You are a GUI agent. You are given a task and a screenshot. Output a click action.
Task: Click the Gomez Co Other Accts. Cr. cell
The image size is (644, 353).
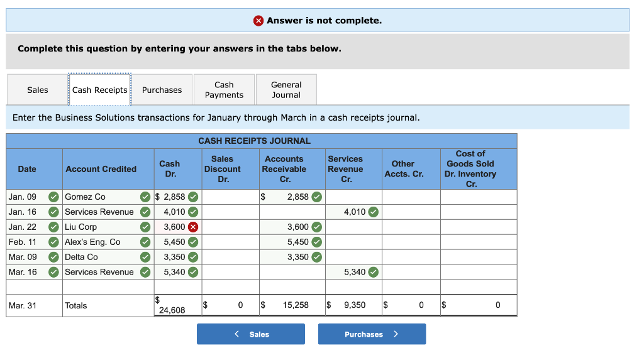coord(411,197)
